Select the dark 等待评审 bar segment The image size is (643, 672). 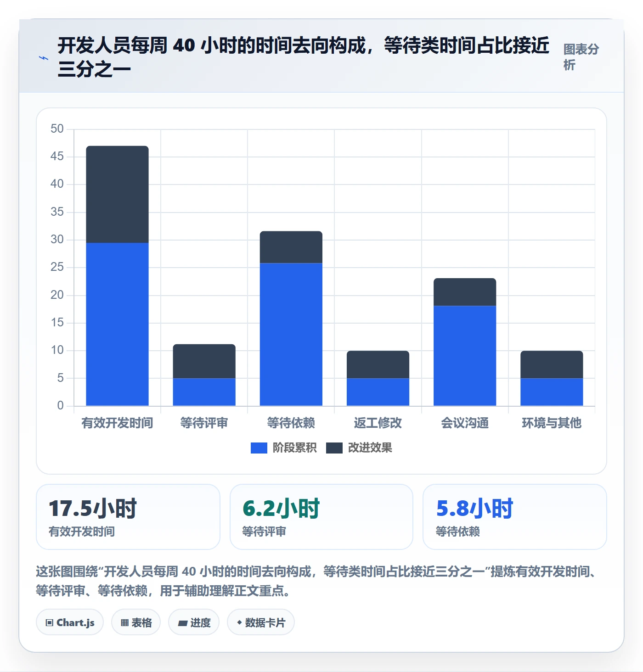[204, 361]
